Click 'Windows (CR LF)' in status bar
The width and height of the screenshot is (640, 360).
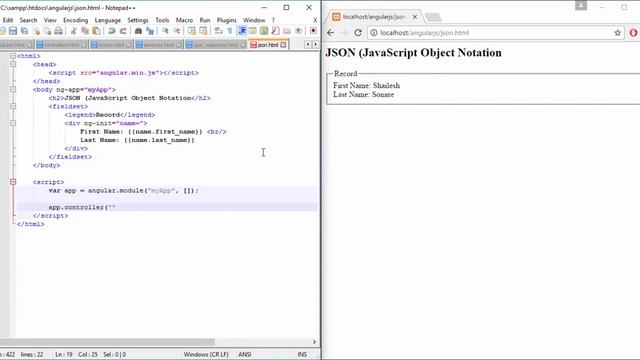coord(206,354)
